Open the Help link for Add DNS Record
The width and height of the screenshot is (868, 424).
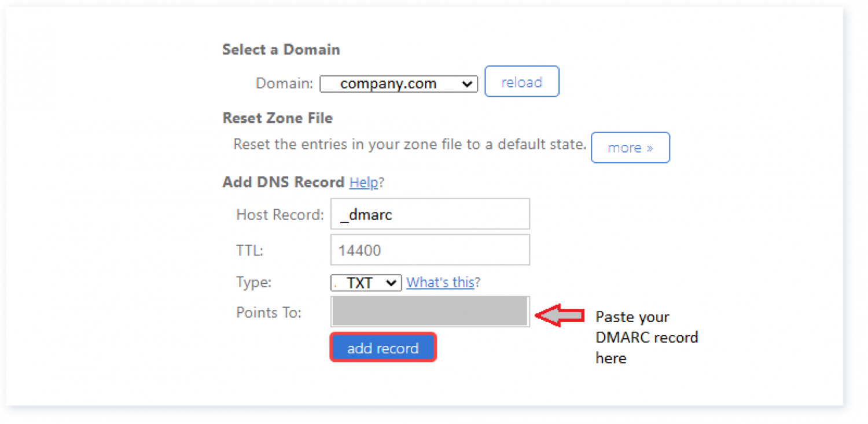[363, 182]
